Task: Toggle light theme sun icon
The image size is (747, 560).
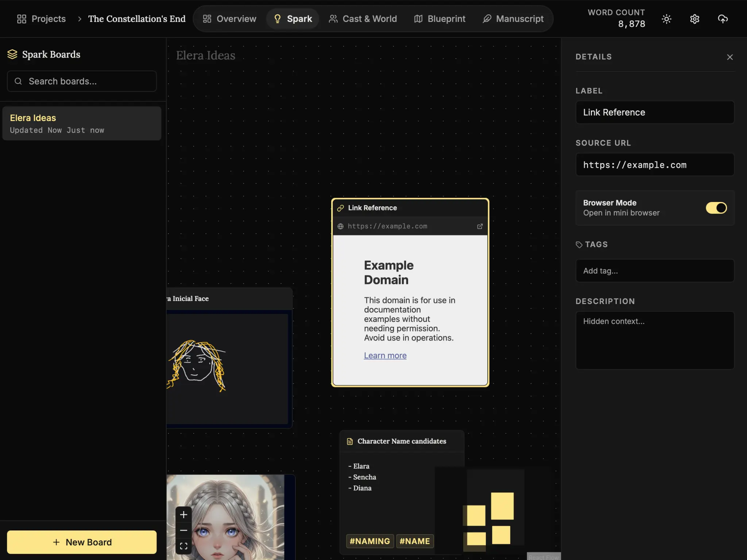Action: (x=666, y=19)
